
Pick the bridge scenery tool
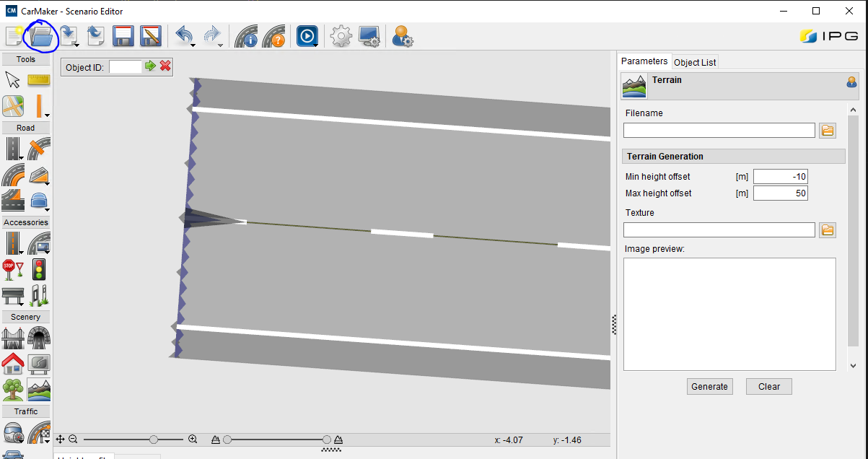pos(12,337)
